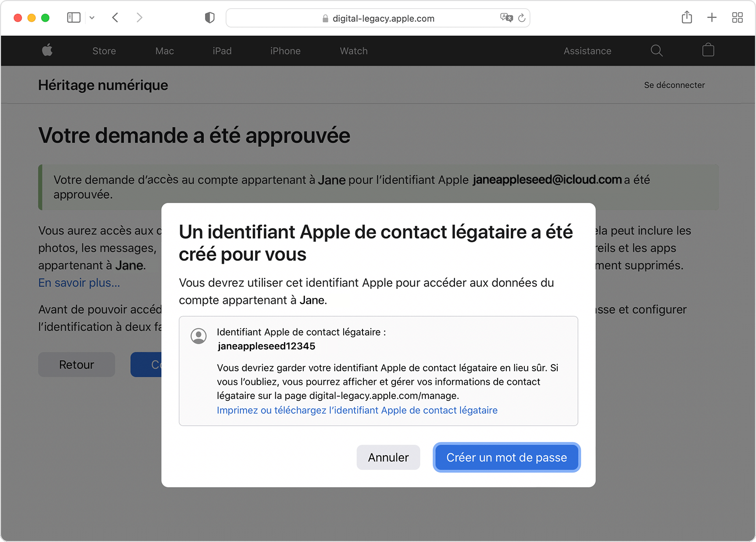Viewport: 756px width, 542px height.
Task: Go forward with the forward arrow
Action: pyautogui.click(x=140, y=18)
